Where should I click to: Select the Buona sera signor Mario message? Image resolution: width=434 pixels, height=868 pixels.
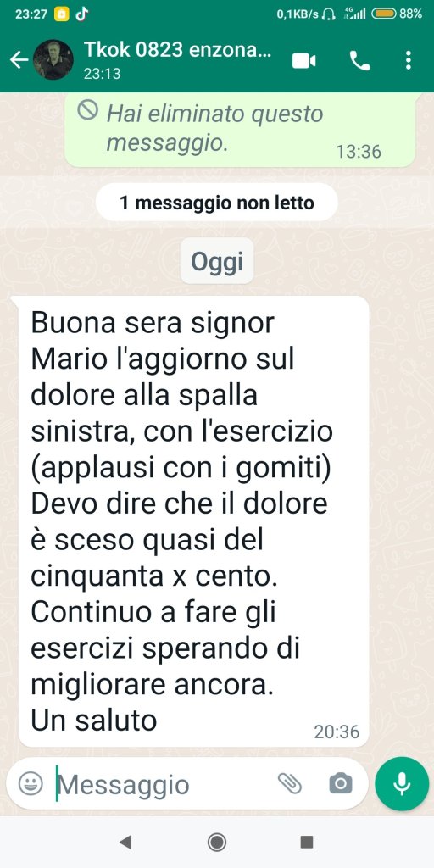point(194,521)
